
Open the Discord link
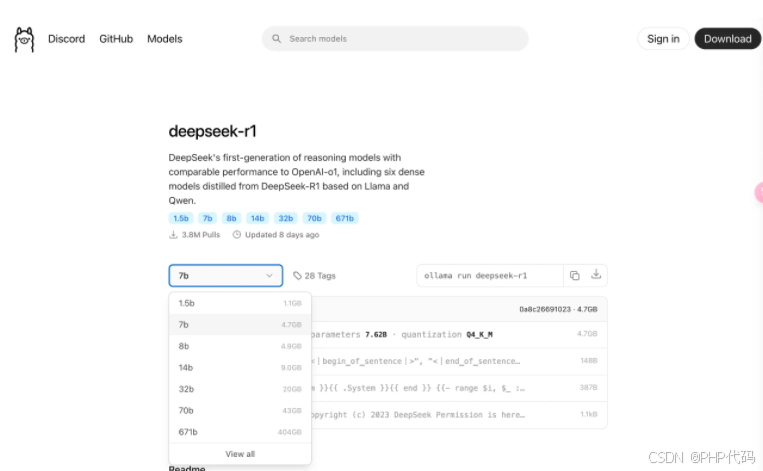[x=66, y=39]
